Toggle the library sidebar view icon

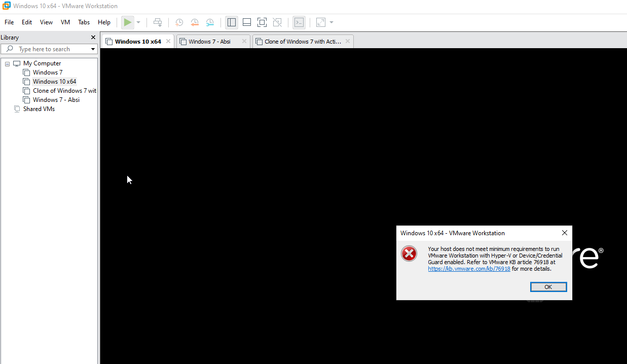pos(232,22)
